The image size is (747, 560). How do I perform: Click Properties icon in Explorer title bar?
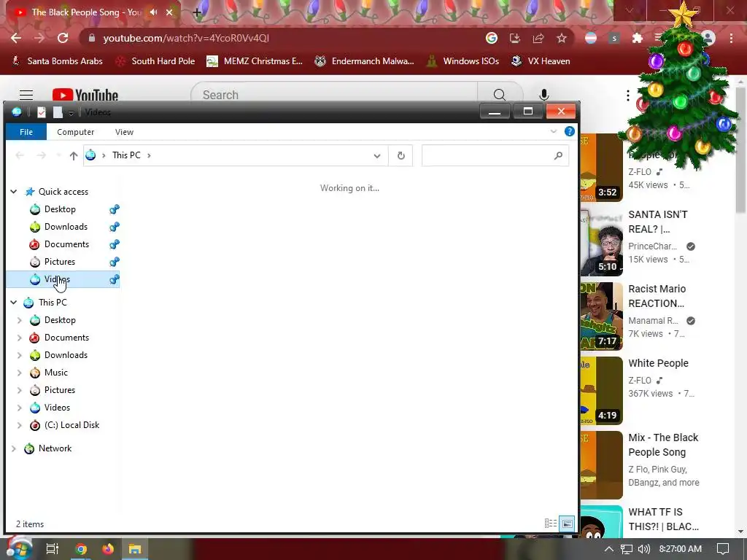42,112
